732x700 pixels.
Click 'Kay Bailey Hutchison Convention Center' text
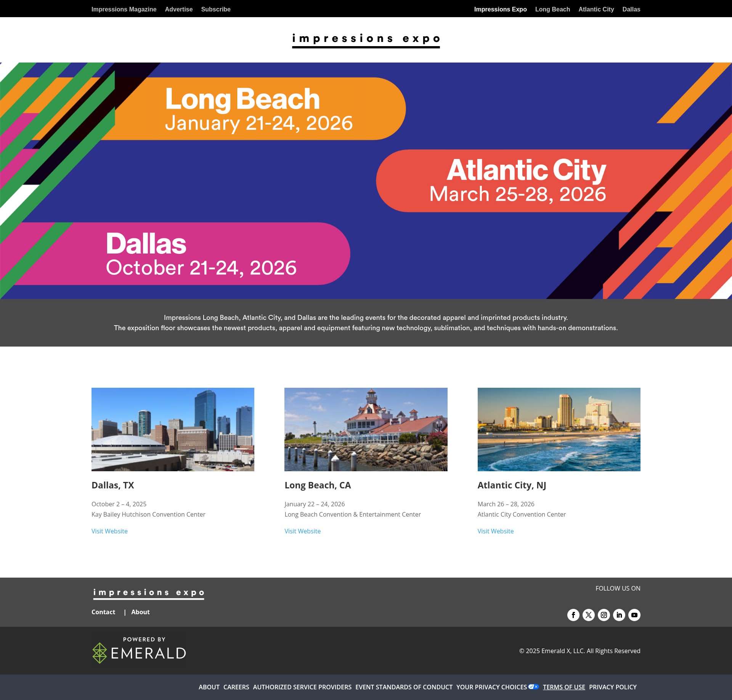[148, 514]
